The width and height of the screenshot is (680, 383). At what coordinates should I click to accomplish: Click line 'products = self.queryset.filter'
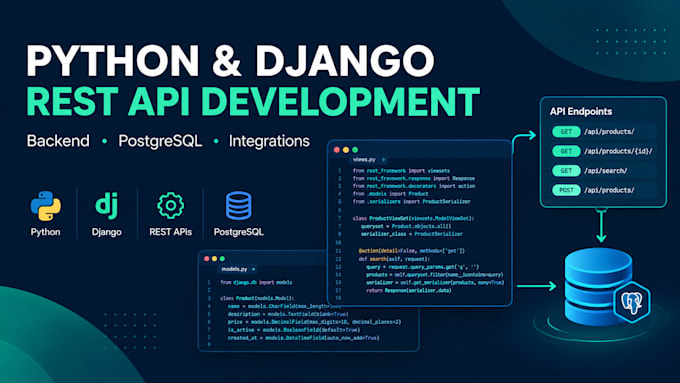pos(435,275)
